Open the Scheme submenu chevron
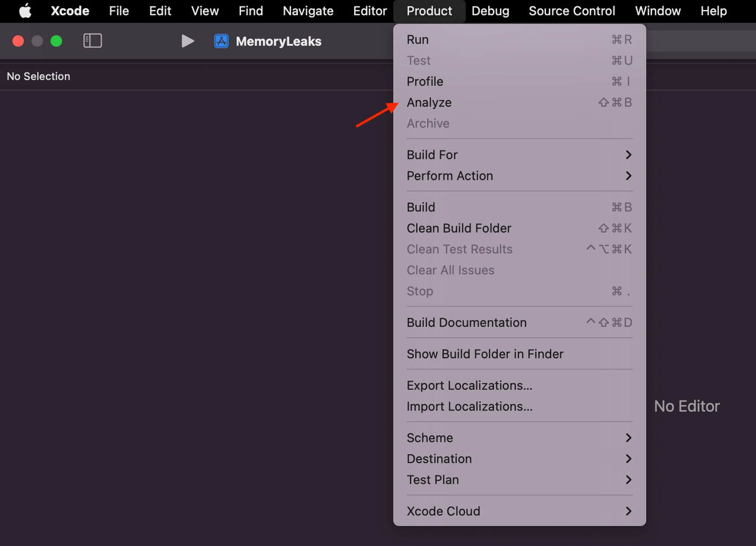The height and width of the screenshot is (546, 756). tap(628, 438)
